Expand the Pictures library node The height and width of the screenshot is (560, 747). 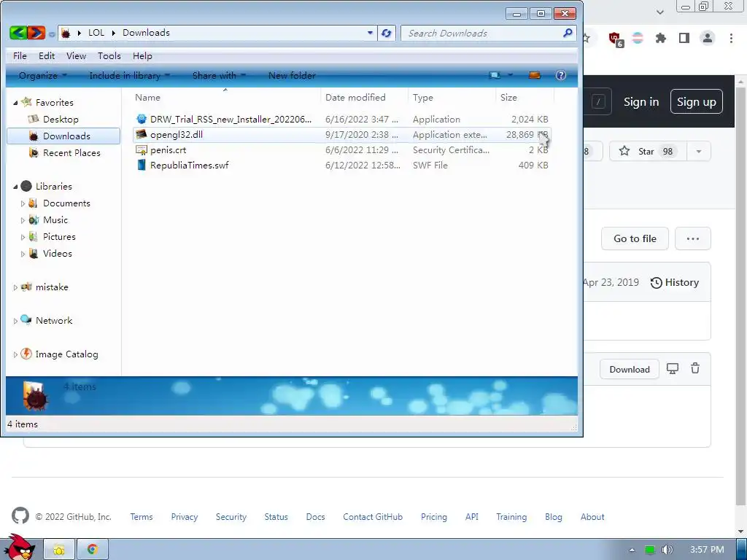[x=23, y=237]
